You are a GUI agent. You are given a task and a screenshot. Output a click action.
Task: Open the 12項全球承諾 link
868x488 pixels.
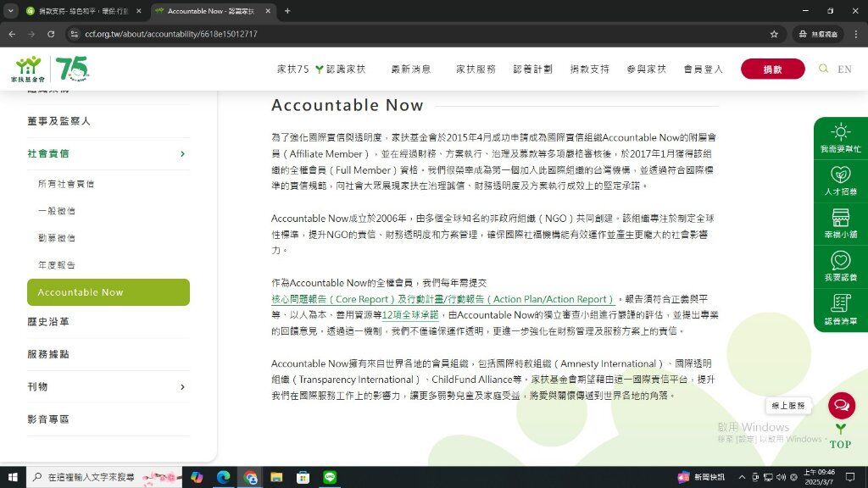click(x=410, y=315)
